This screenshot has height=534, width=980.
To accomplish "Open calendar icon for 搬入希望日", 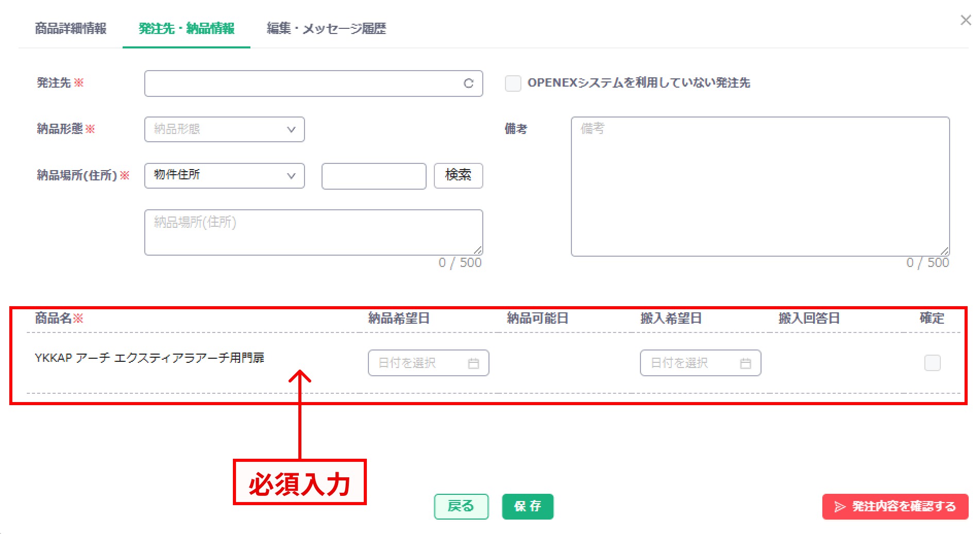I will tap(745, 363).
